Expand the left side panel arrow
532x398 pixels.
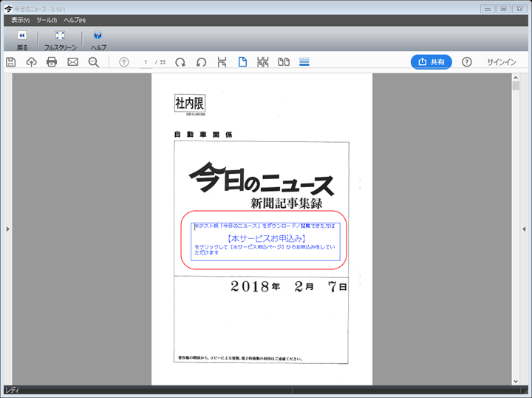(x=7, y=229)
